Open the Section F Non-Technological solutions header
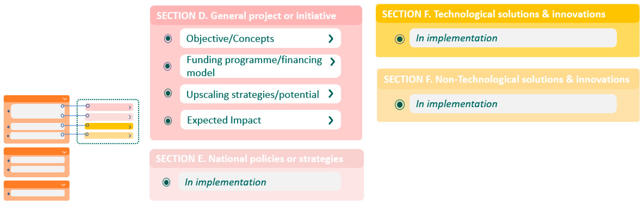 pyautogui.click(x=506, y=79)
